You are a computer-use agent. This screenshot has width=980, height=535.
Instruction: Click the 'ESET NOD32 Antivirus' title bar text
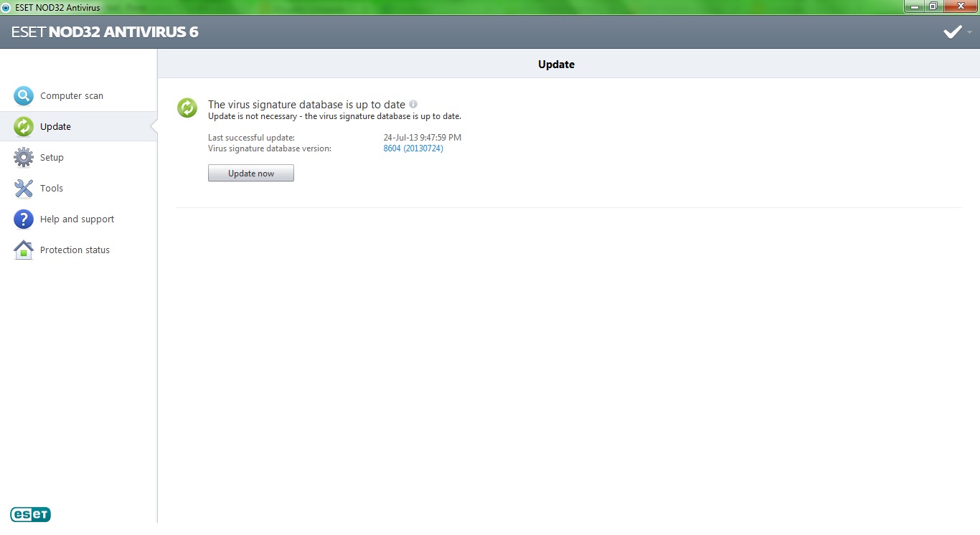tap(58, 7)
